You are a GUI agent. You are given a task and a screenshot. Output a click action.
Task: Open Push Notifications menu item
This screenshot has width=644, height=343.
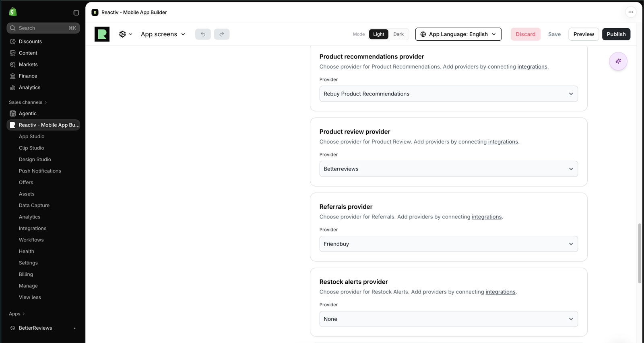point(40,171)
